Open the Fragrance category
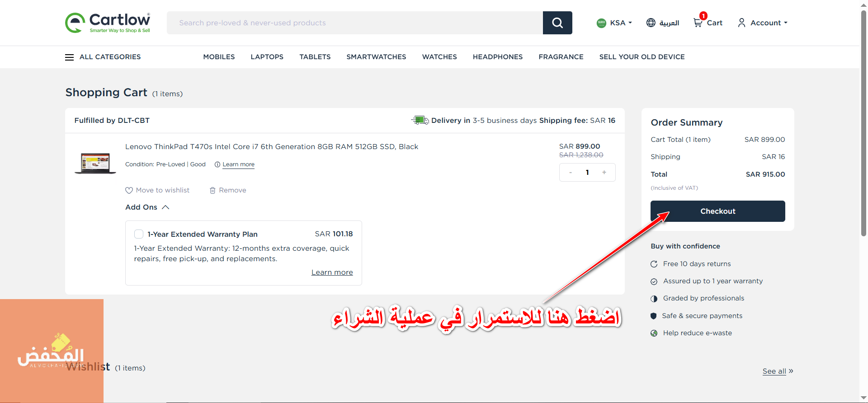 [x=561, y=57]
